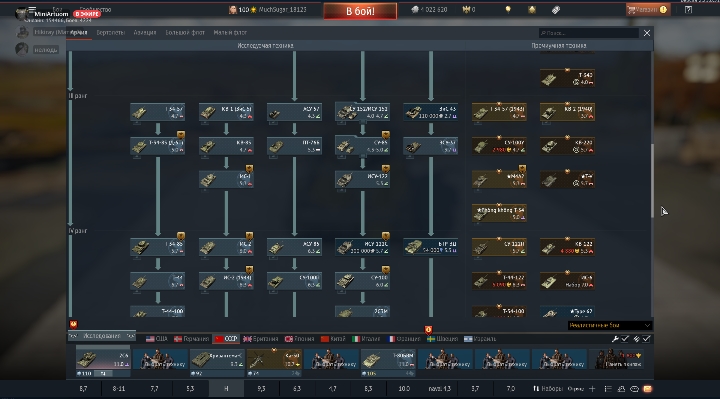Switch to the Вертолёты tab
Viewport: 720px width, 399px height.
pyautogui.click(x=111, y=33)
